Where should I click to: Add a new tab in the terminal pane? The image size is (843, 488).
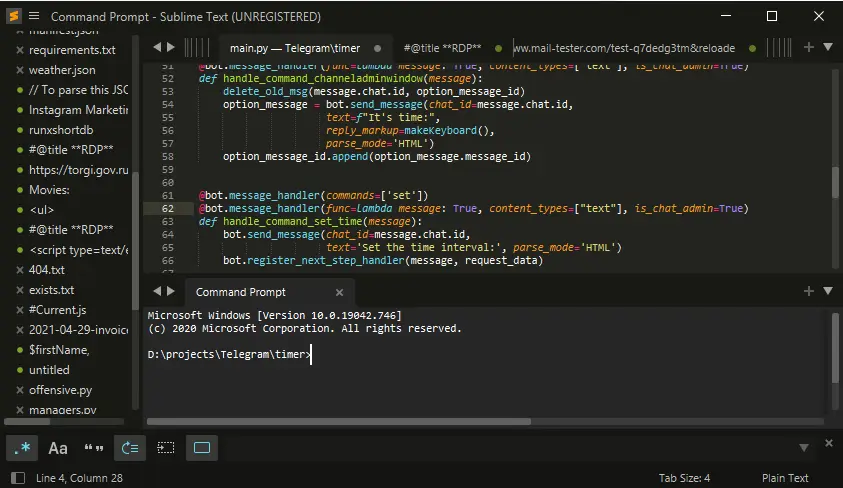point(808,291)
